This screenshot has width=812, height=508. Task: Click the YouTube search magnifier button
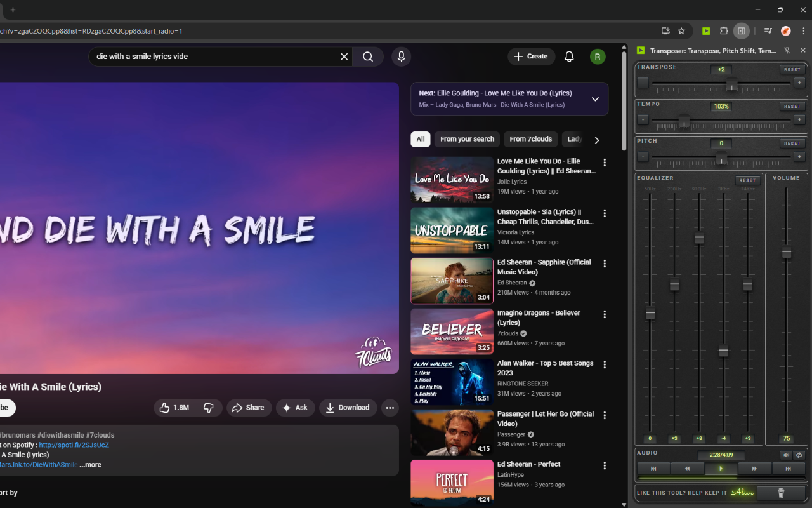(x=368, y=57)
